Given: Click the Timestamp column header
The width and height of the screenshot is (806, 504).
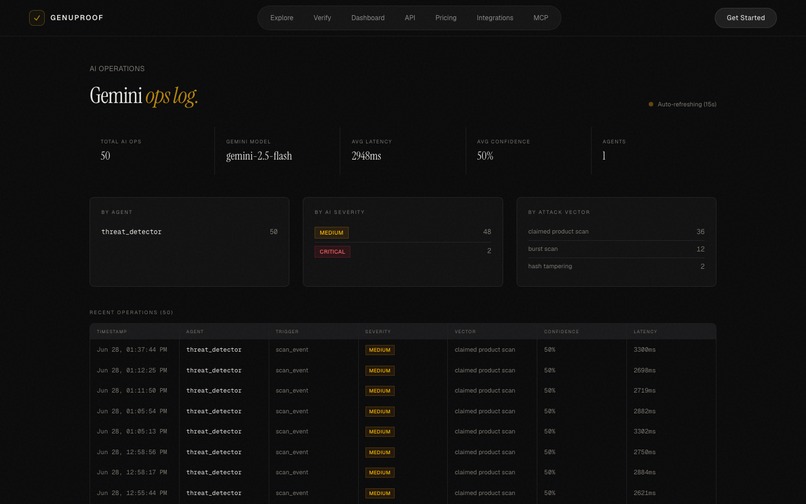Looking at the screenshot, I should [112, 332].
